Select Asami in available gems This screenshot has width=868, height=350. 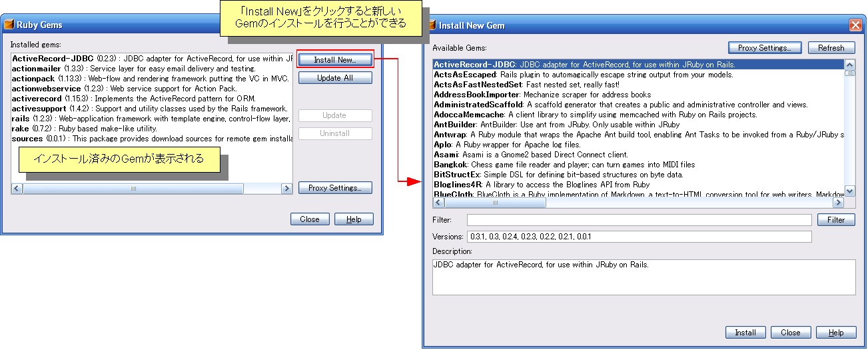pos(638,155)
